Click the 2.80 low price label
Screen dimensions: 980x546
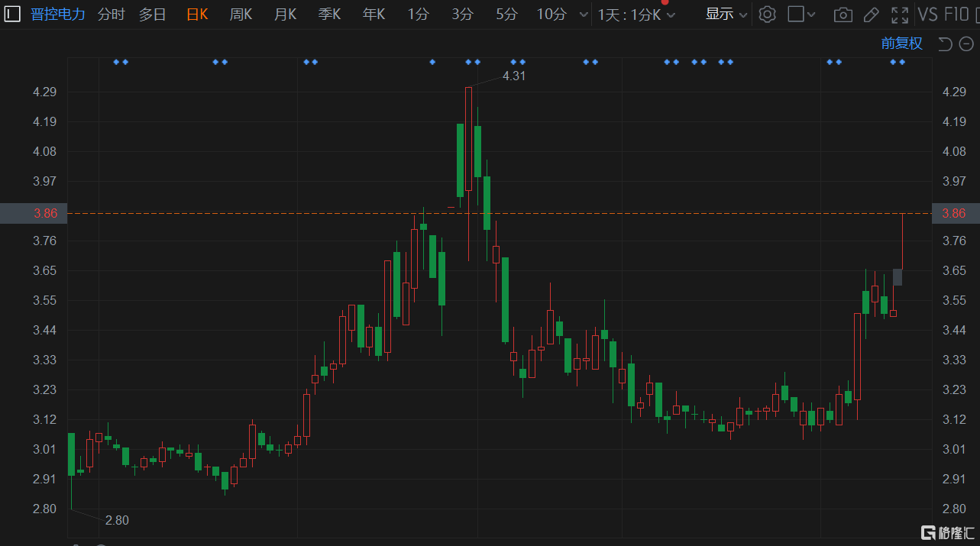[x=117, y=520]
